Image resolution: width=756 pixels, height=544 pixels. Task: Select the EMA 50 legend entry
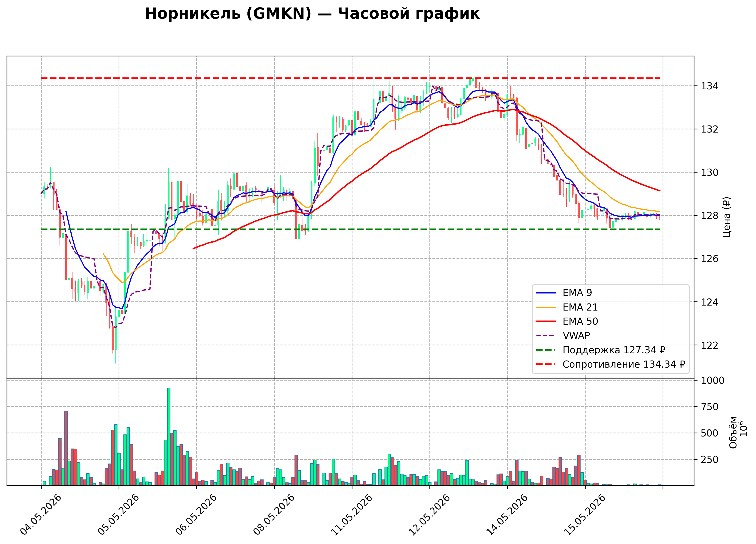[x=567, y=321]
